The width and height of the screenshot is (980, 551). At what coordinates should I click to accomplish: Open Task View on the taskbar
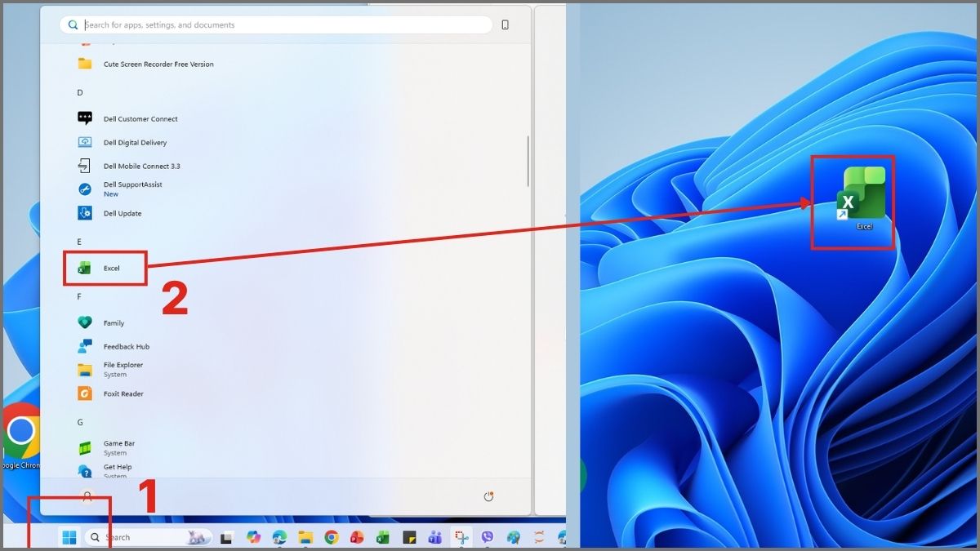pos(228,537)
